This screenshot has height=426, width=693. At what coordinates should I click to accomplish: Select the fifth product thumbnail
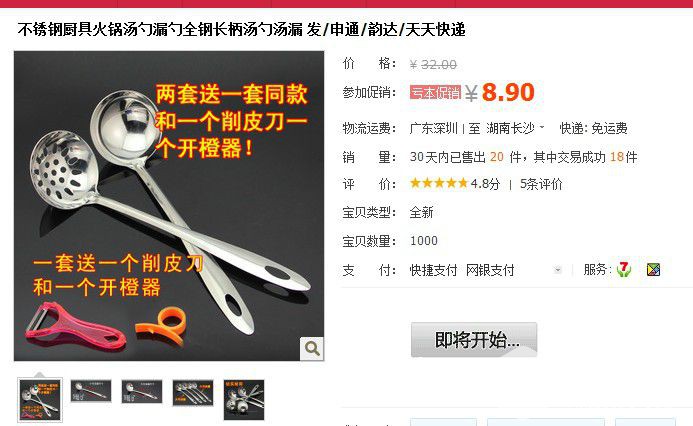244,399
